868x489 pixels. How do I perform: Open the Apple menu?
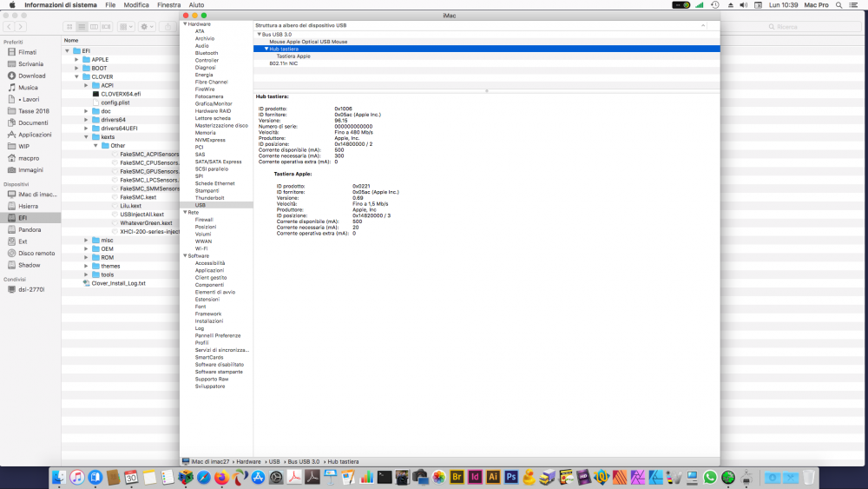[12, 5]
